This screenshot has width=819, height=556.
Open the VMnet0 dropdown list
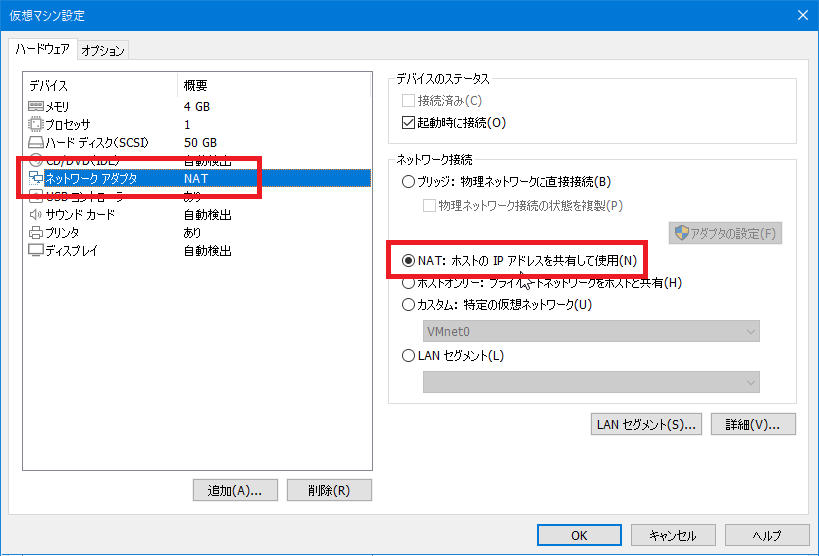click(x=590, y=331)
